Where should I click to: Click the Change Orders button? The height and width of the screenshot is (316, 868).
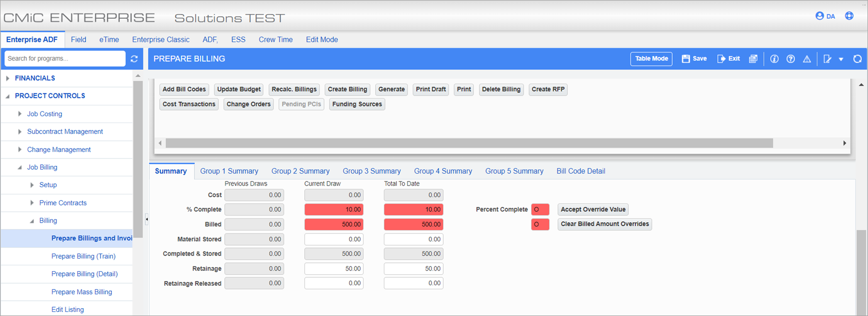249,104
